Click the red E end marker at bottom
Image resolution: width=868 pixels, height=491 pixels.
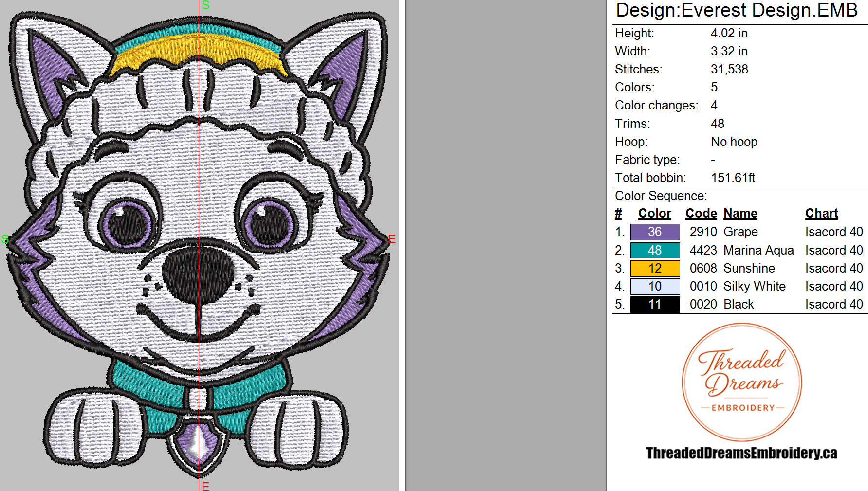[205, 486]
